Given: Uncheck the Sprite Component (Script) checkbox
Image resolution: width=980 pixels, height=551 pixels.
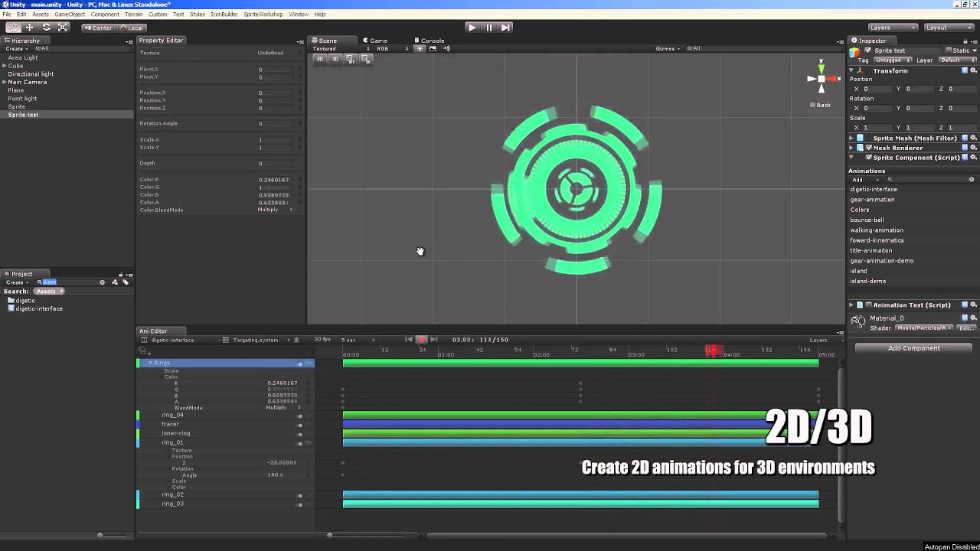Looking at the screenshot, I should [x=869, y=157].
